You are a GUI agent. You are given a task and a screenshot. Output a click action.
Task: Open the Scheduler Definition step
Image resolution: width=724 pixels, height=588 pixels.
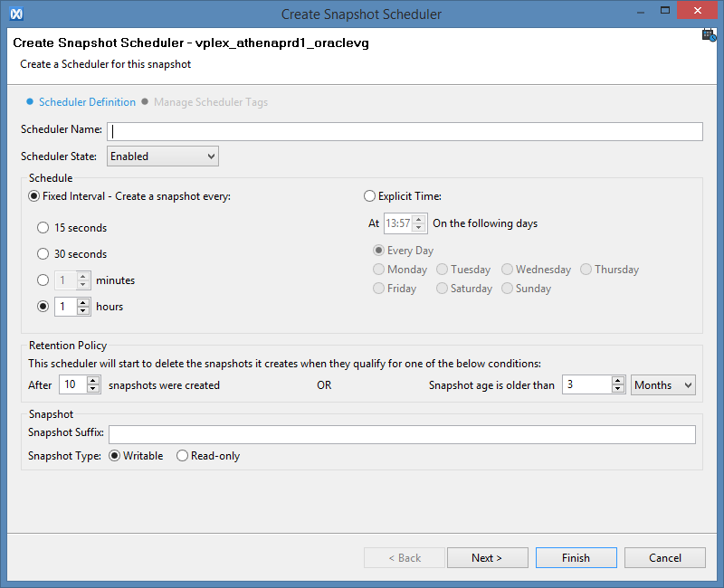tap(87, 102)
